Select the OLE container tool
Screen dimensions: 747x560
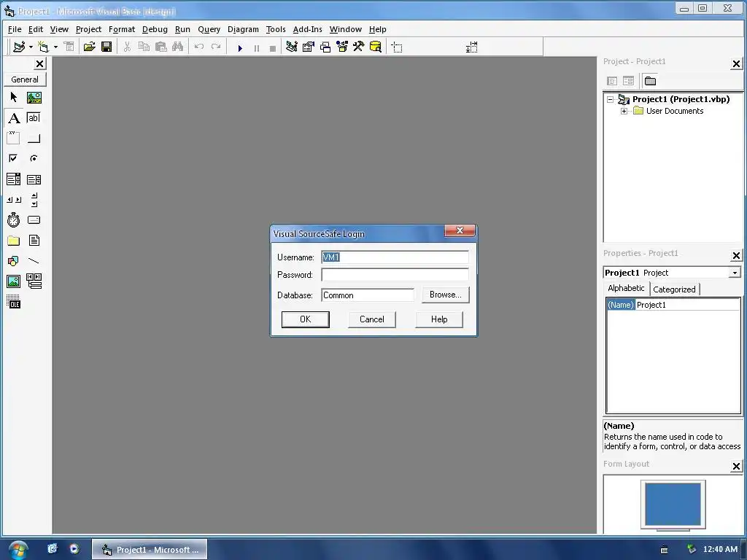pos(13,301)
